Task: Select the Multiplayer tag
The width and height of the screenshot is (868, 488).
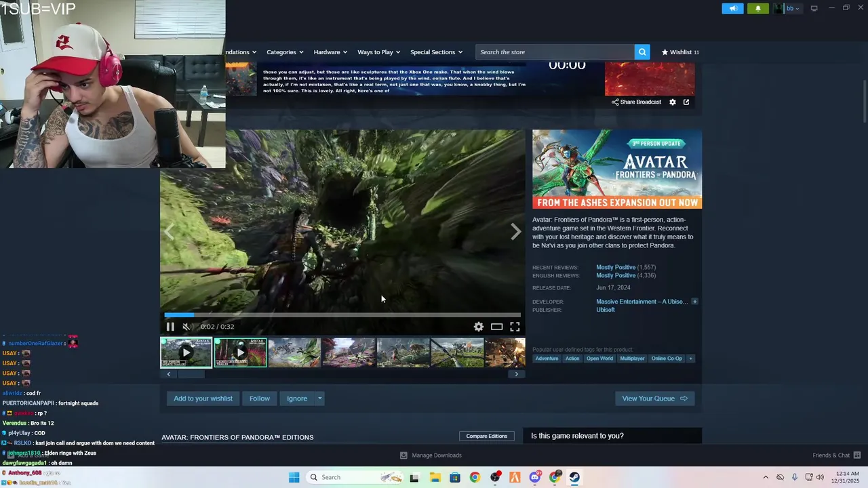Action: tap(632, 359)
